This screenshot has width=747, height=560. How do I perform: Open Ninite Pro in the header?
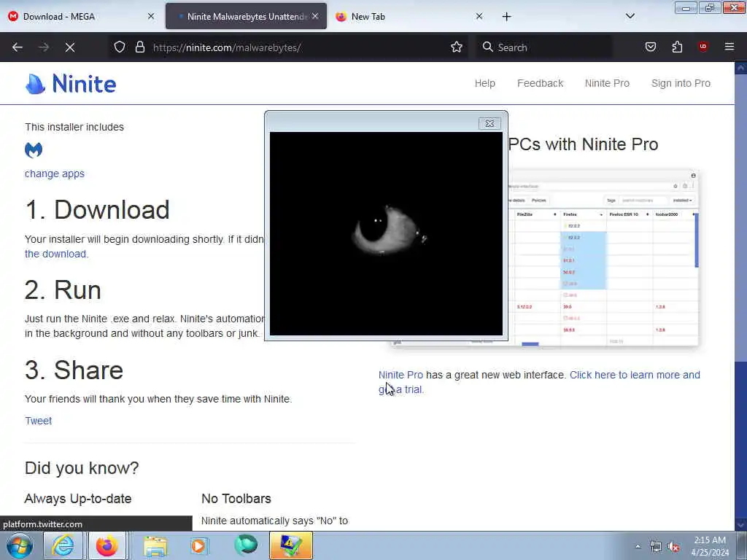pos(607,83)
